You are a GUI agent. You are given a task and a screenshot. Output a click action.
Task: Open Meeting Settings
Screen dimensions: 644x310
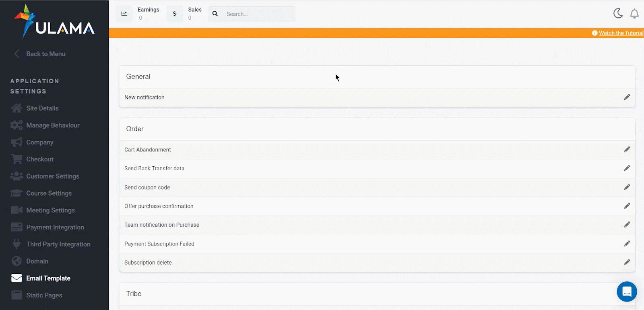[50, 210]
